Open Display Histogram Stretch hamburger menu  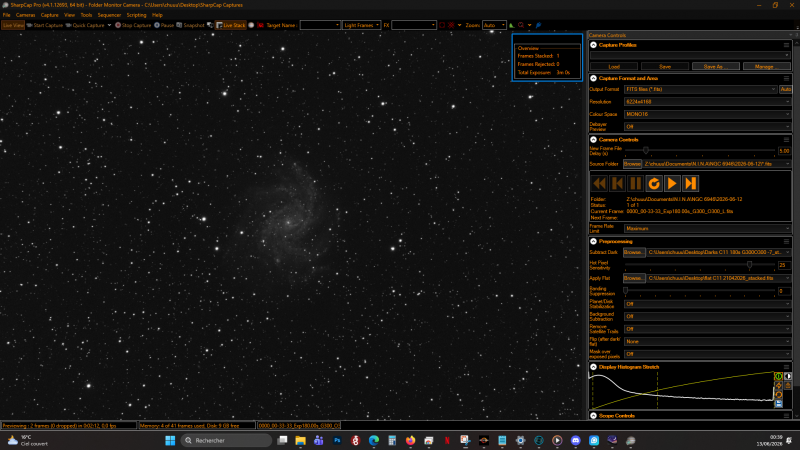tap(786, 367)
